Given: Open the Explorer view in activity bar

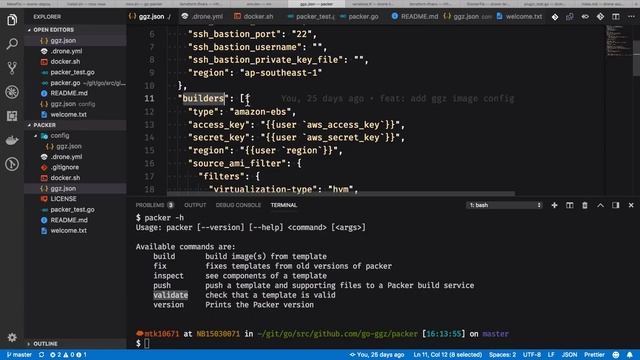Looking at the screenshot, I should click(x=12, y=20).
